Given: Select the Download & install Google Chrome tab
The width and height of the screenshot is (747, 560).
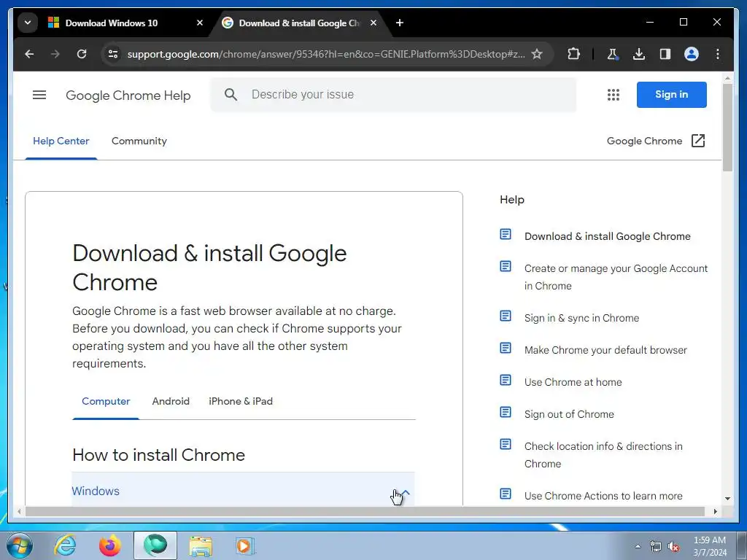Looking at the screenshot, I should tap(299, 23).
